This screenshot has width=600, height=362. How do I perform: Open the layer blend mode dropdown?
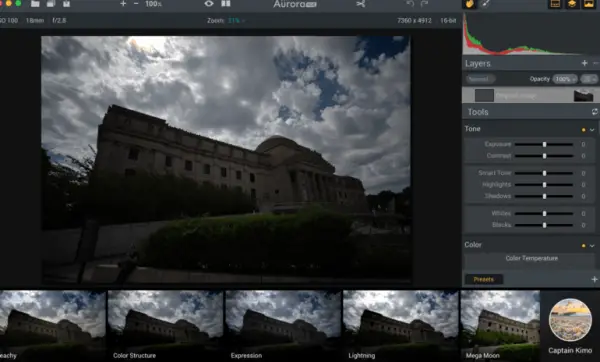(x=481, y=79)
